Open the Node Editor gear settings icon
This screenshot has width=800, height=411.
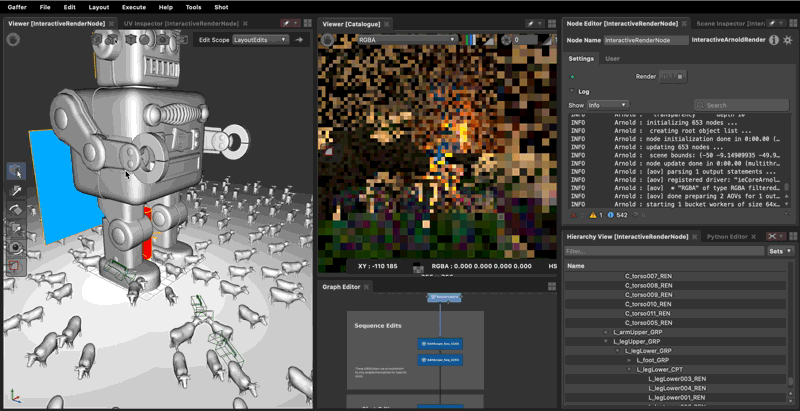788,40
